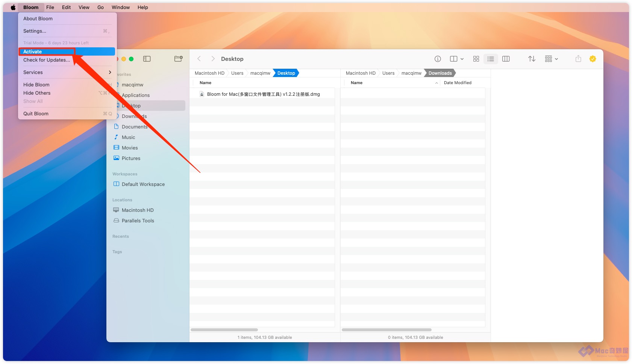Image resolution: width=632 pixels, height=364 pixels.
Task: Click the Documents page icon in sidebar
Action: tap(116, 127)
